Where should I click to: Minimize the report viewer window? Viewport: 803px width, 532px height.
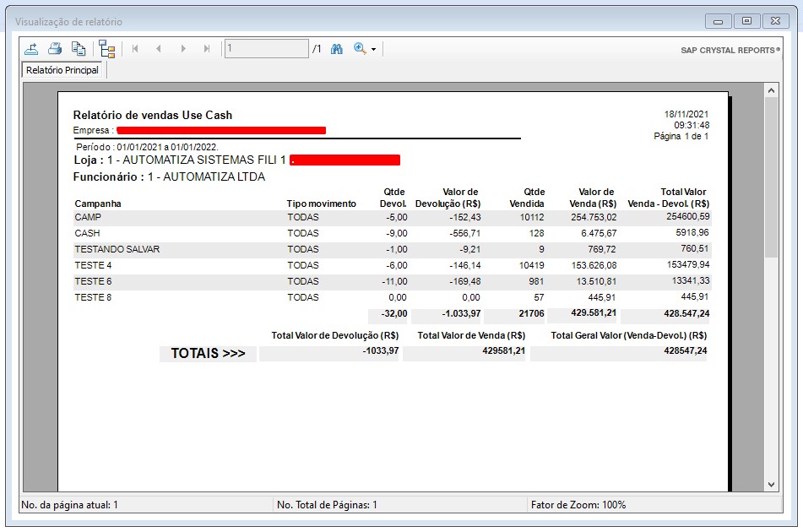tap(718, 21)
